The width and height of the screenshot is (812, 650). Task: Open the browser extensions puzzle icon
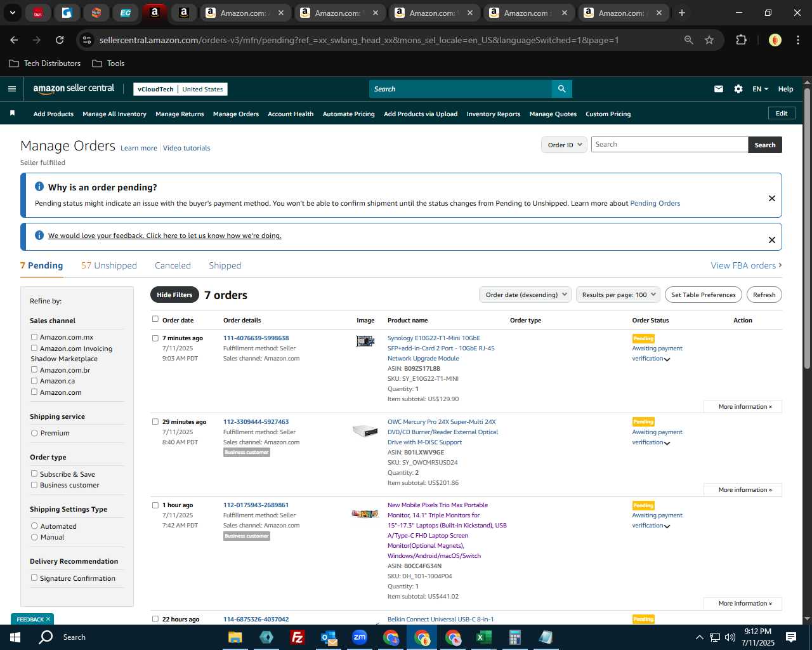[x=741, y=40]
